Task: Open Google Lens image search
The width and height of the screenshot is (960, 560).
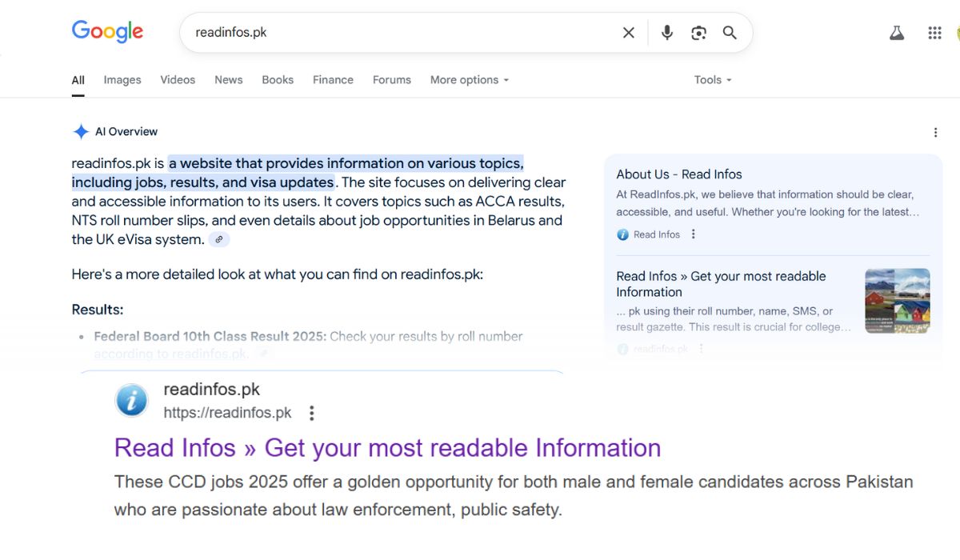Action: tap(698, 33)
